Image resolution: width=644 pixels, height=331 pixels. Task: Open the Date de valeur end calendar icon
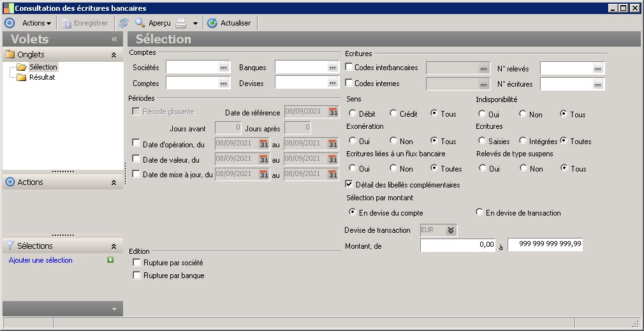[333, 159]
